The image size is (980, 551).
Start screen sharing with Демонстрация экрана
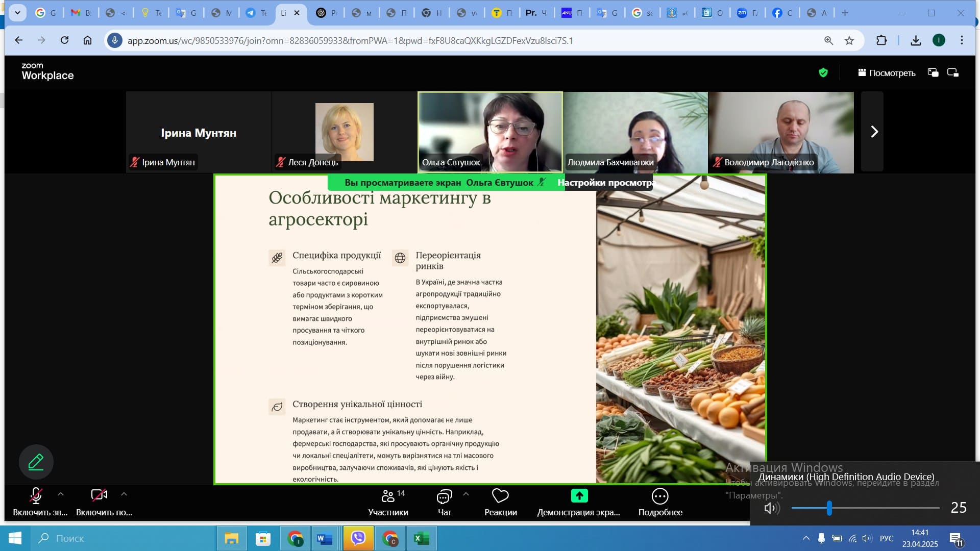pos(579,503)
